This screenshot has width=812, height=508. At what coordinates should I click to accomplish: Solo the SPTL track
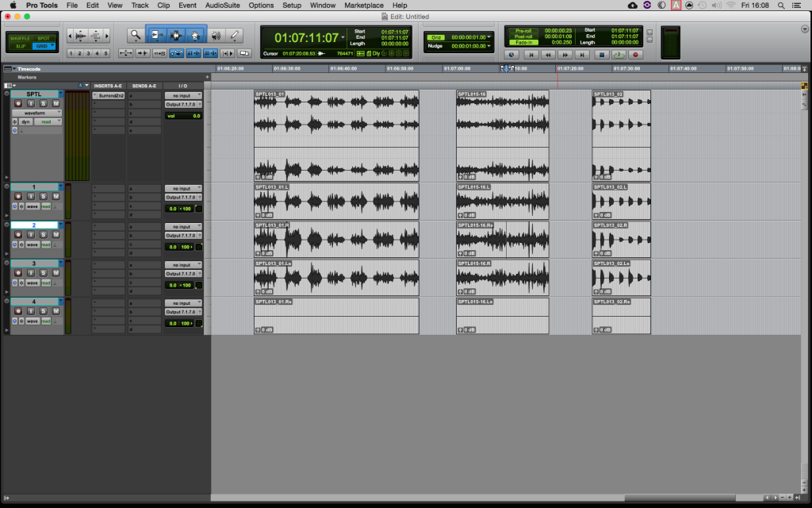(44, 104)
